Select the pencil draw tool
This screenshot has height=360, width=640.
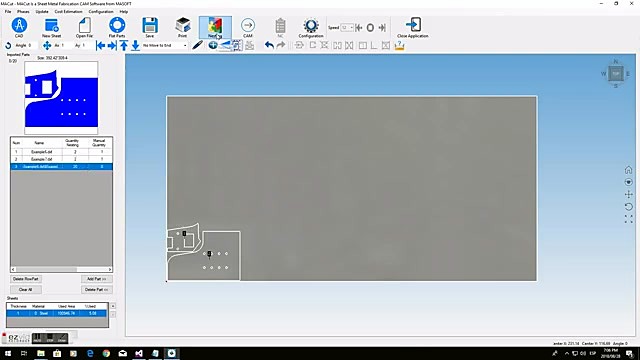[197, 45]
